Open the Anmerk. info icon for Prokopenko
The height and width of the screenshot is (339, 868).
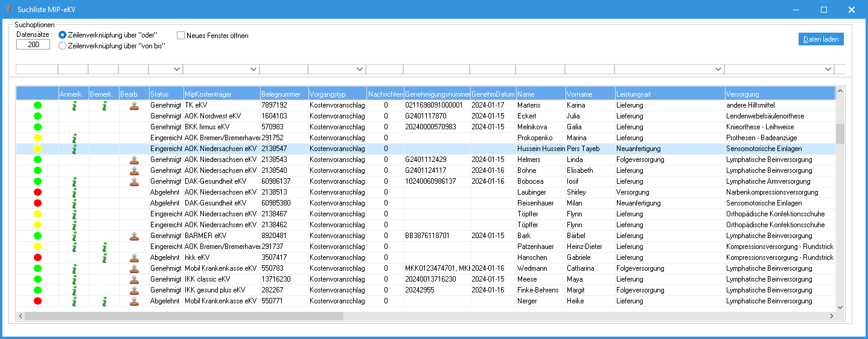74,138
